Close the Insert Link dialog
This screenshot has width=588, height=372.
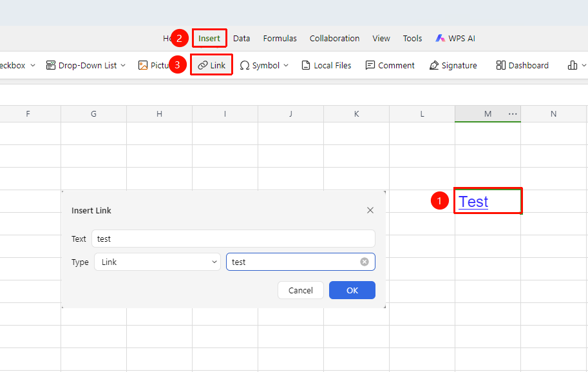[370, 210]
